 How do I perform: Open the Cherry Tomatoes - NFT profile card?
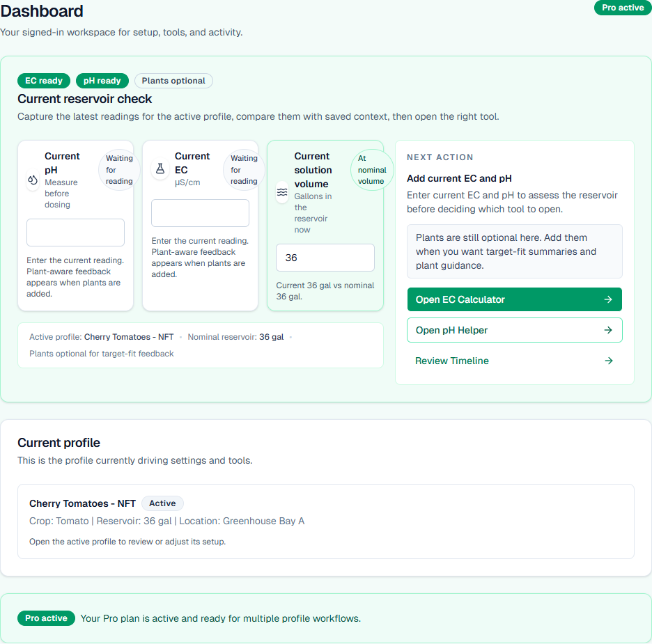pyautogui.click(x=325, y=521)
